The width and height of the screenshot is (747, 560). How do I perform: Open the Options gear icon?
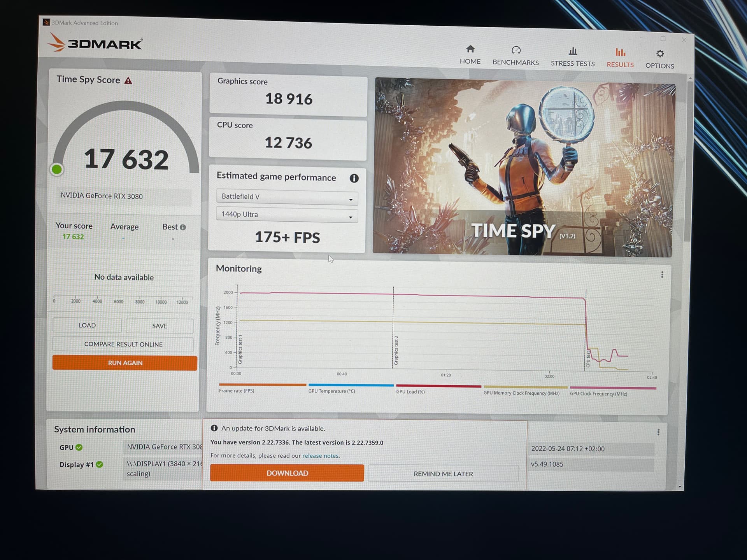pos(660,54)
